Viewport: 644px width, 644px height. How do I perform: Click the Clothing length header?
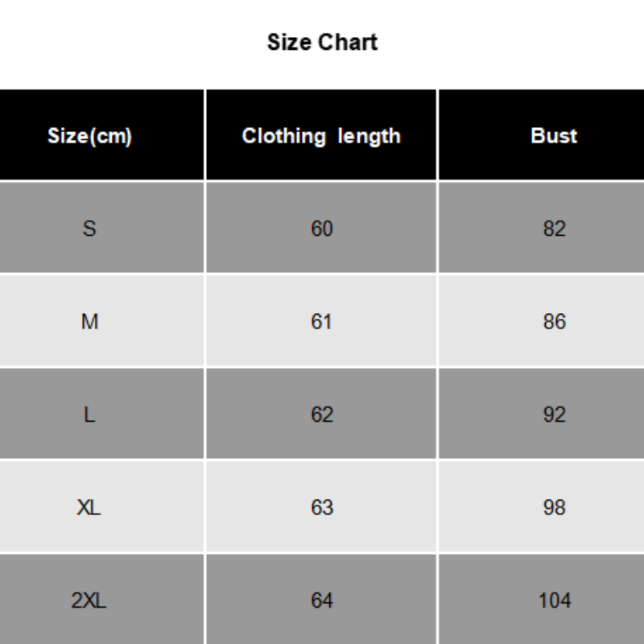pos(321,136)
